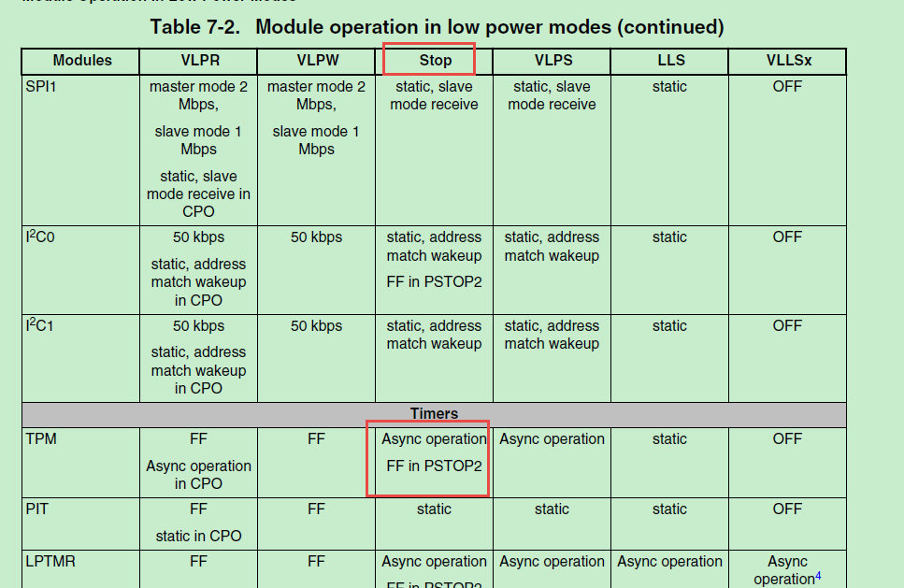Click 'FF in PSTOP2' in I2C0 Stop cell
904x588 pixels.
pyautogui.click(x=434, y=282)
